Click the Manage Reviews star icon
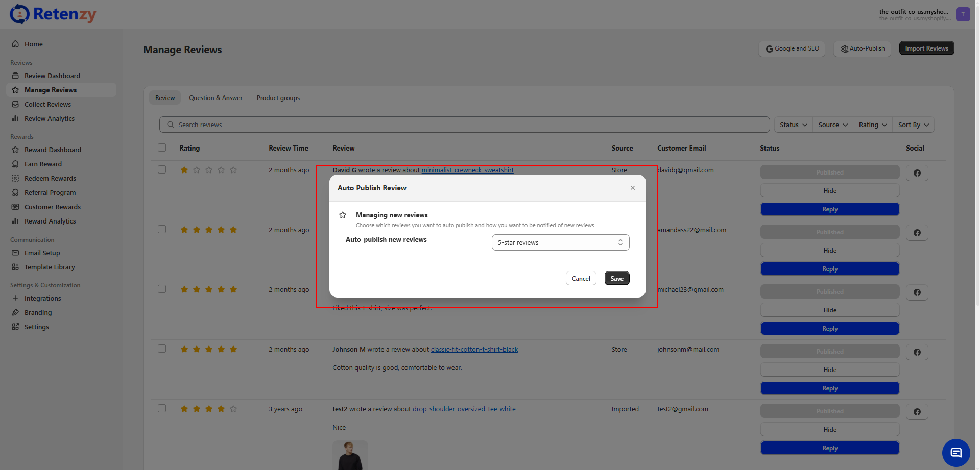 pos(15,90)
